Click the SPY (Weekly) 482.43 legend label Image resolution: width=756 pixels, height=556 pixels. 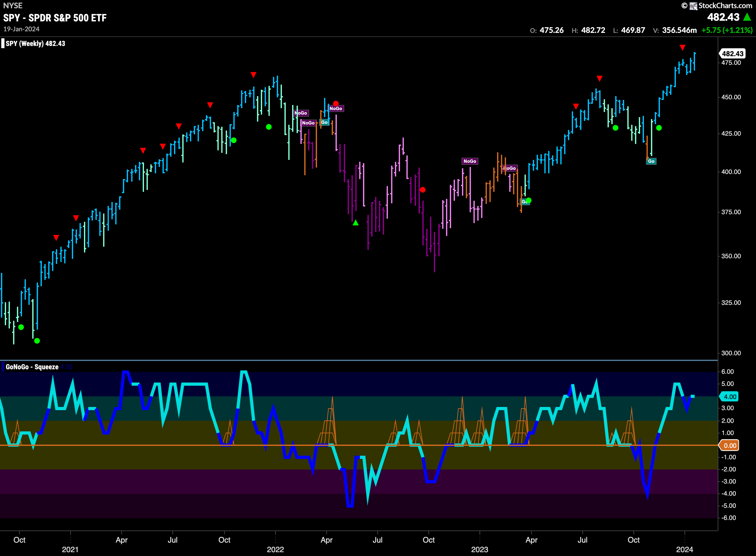(x=35, y=43)
